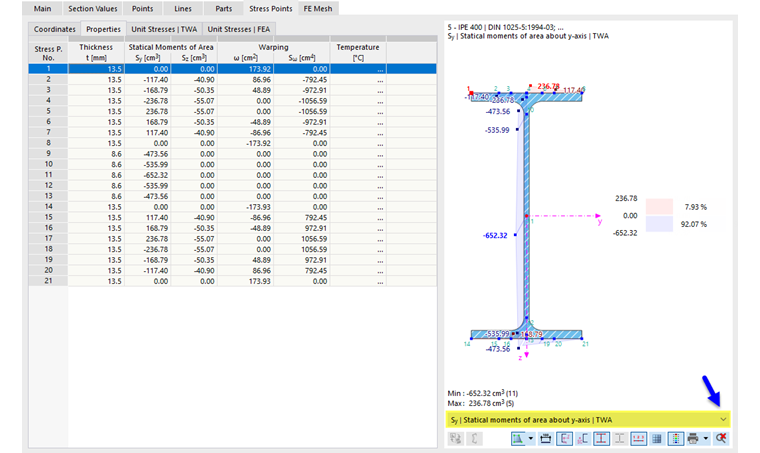Click the greyed-out I-section icon
The width and height of the screenshot is (760, 453).
pos(619,438)
